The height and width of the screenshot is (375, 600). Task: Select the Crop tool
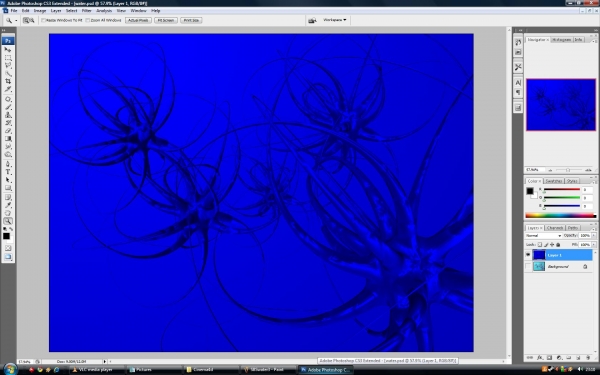[8, 81]
